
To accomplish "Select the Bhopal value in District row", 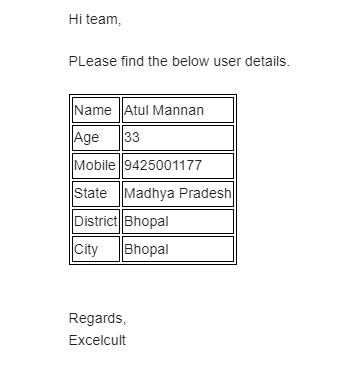I will coord(178,221).
